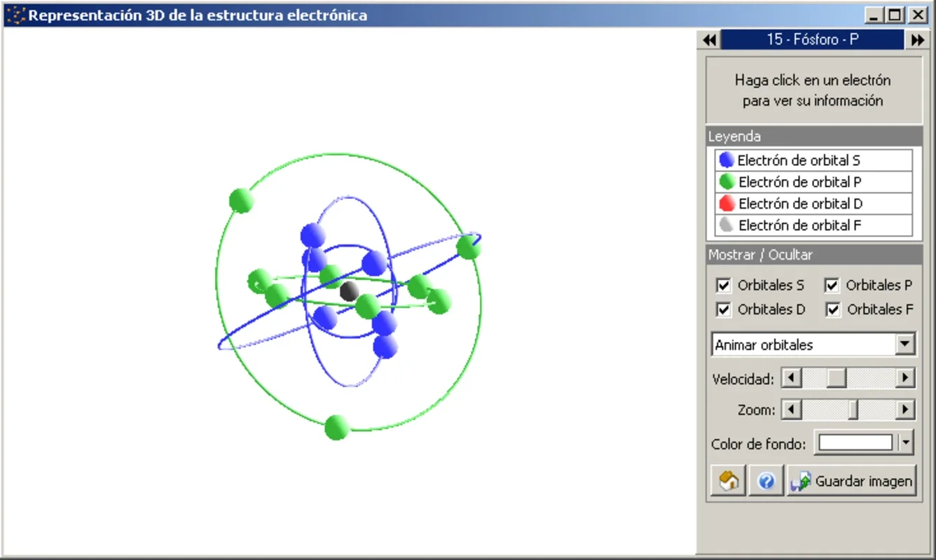
Task: Go to the previous element with double-left arrows
Action: pos(709,40)
